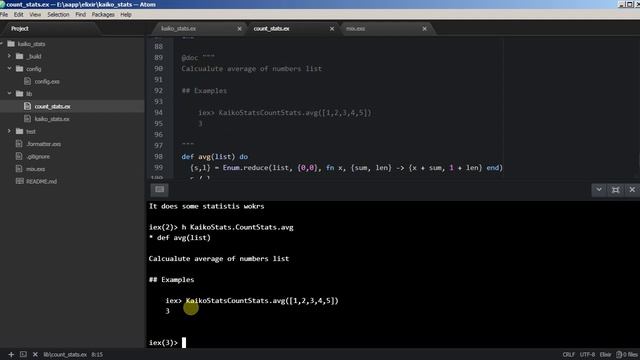The height and width of the screenshot is (360, 640).
Task: Click 'Calcualute average of numbers list' in terminal
Action: (x=219, y=258)
